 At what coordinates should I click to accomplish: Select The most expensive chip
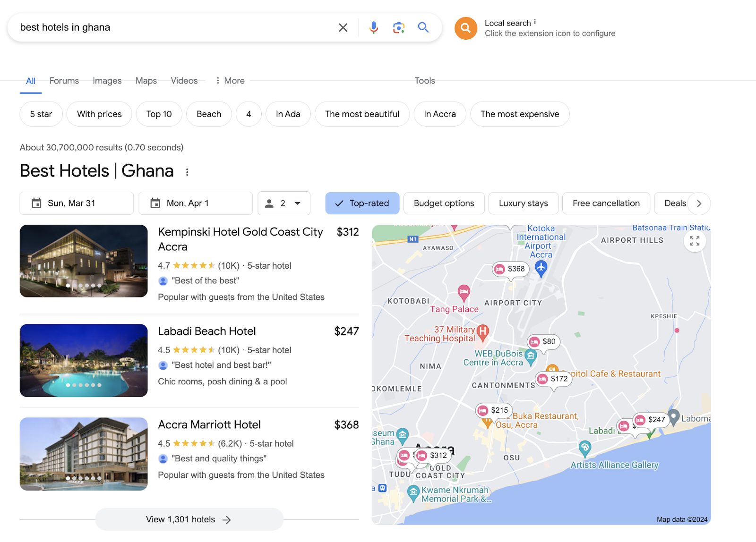tap(520, 114)
